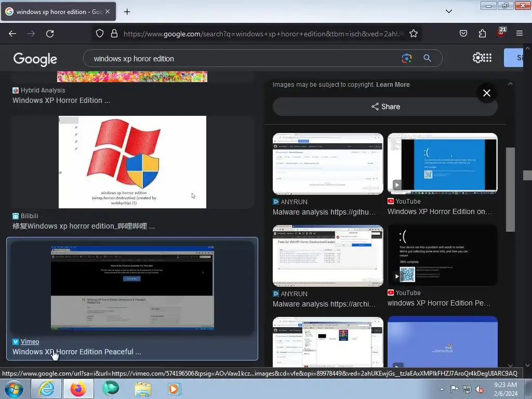
Task: Open the Hybrid Analysis result title
Action: [x=61, y=100]
